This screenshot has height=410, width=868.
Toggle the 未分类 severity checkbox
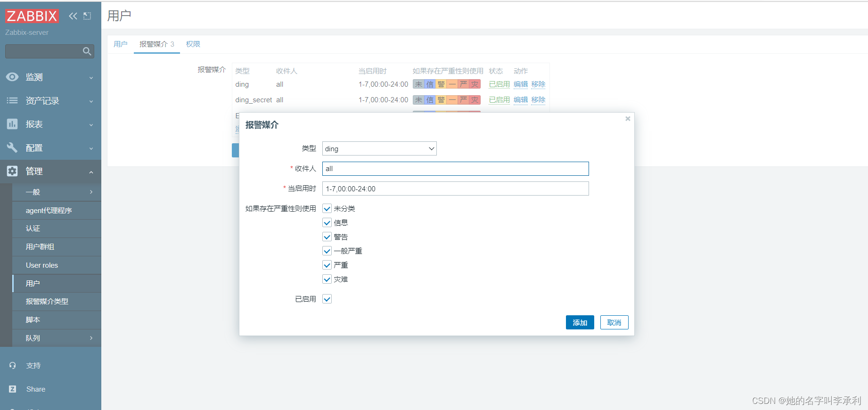pyautogui.click(x=327, y=208)
